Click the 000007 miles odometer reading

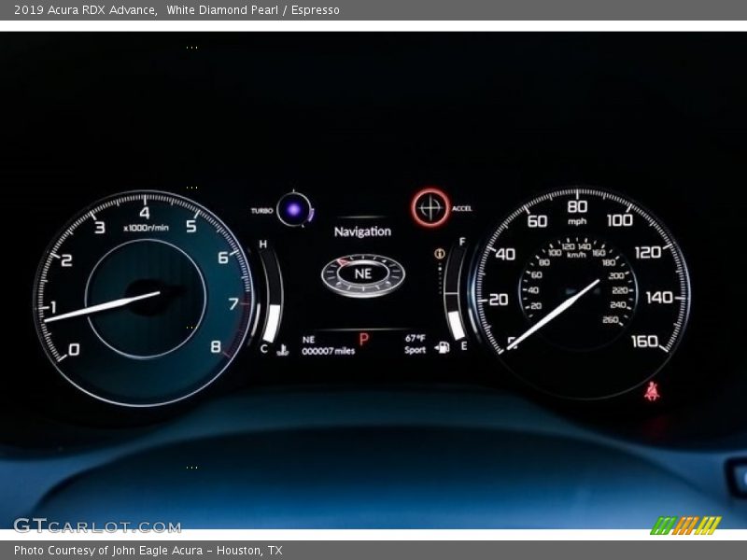(328, 351)
